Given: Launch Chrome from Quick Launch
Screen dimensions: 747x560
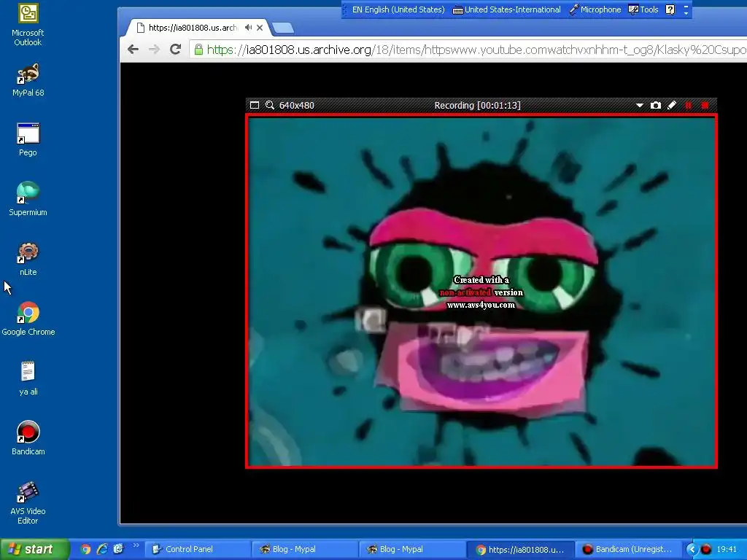Looking at the screenshot, I should coord(85,550).
